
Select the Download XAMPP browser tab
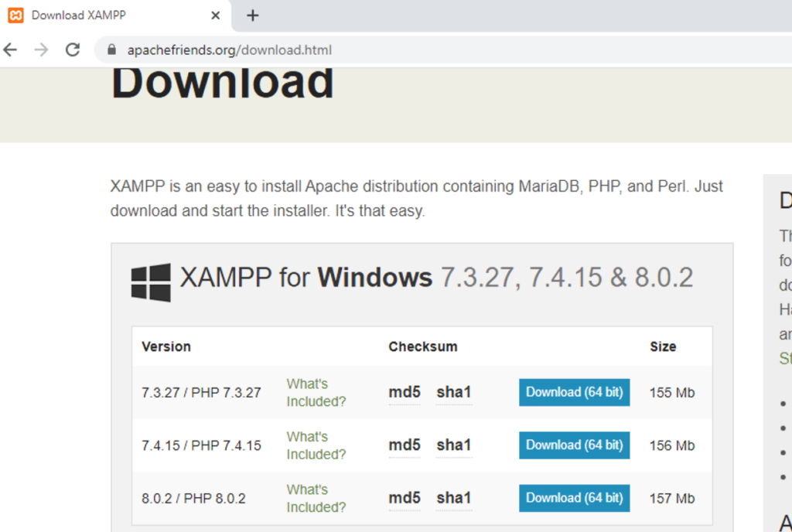tap(115, 15)
